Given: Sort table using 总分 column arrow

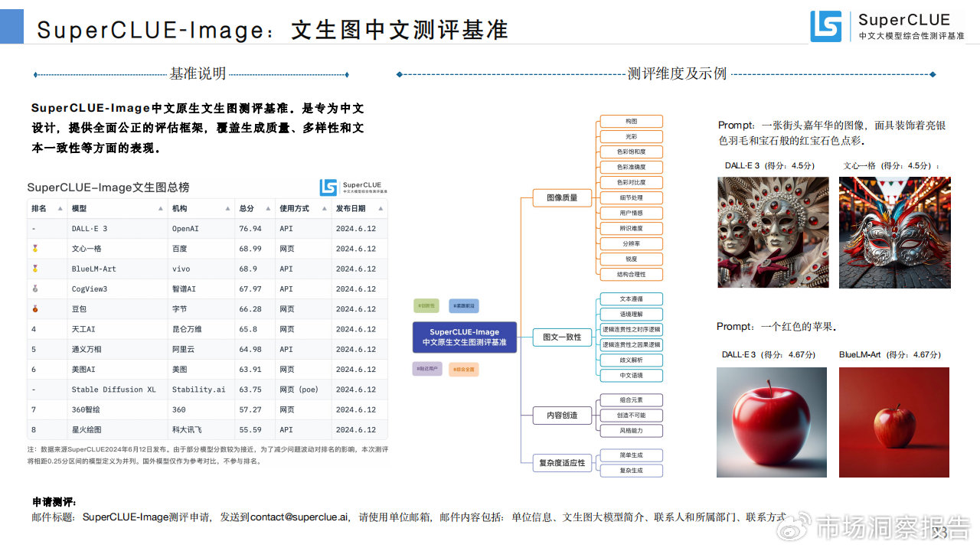Looking at the screenshot, I should point(268,209).
